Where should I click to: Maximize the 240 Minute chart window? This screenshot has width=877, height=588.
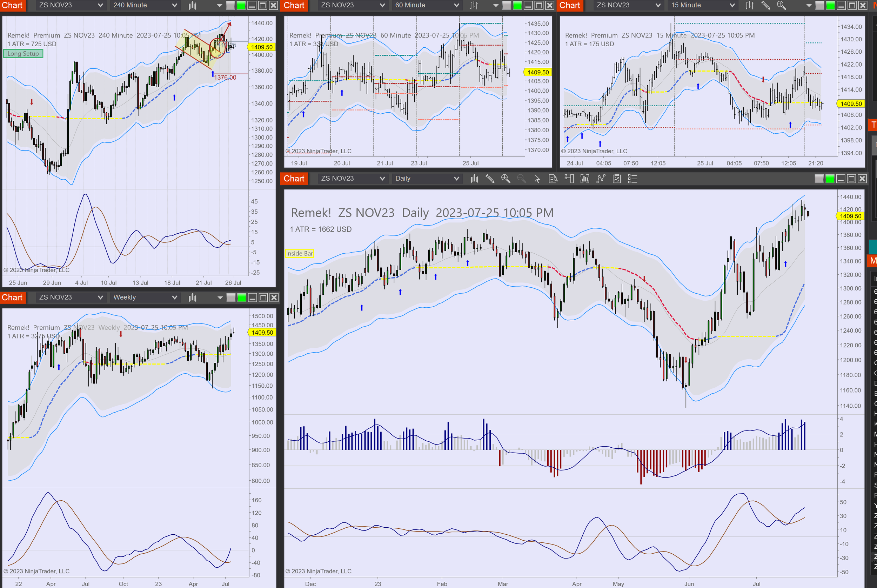click(263, 5)
